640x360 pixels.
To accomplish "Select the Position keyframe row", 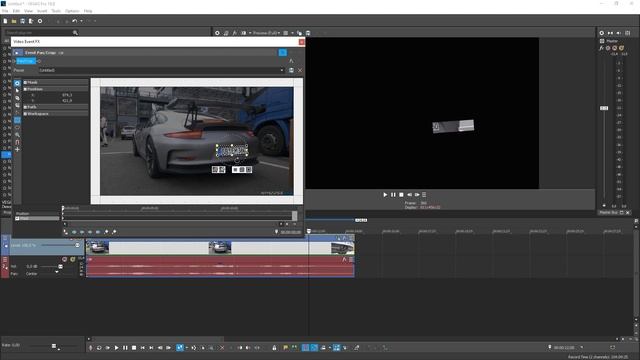I will (x=37, y=213).
